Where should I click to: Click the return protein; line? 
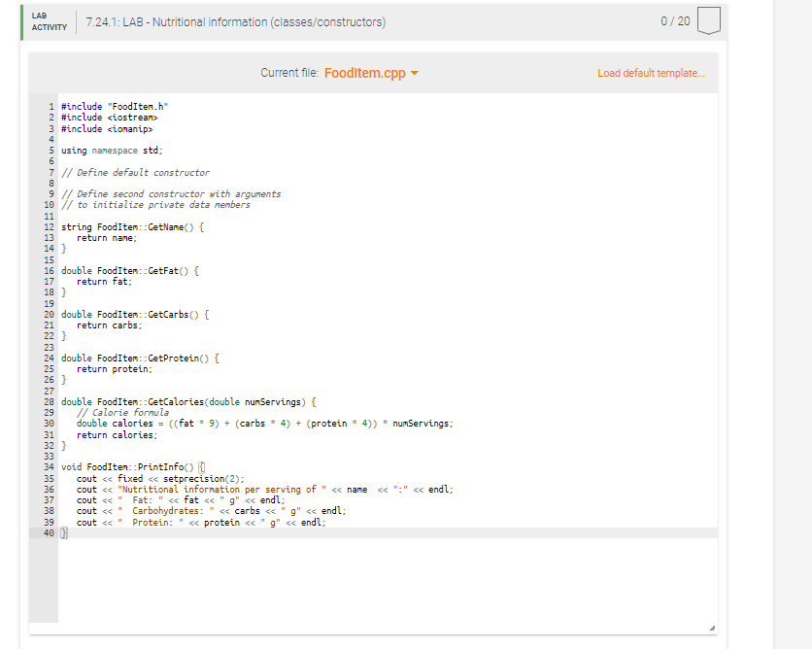[115, 369]
